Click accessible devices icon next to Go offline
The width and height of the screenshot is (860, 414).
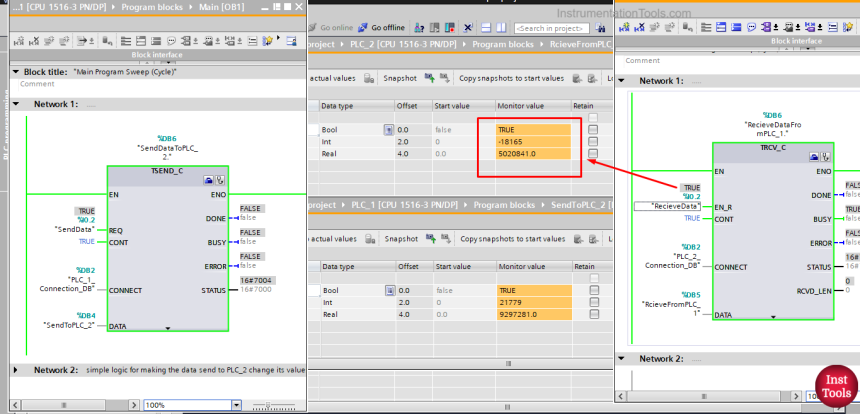(x=419, y=27)
